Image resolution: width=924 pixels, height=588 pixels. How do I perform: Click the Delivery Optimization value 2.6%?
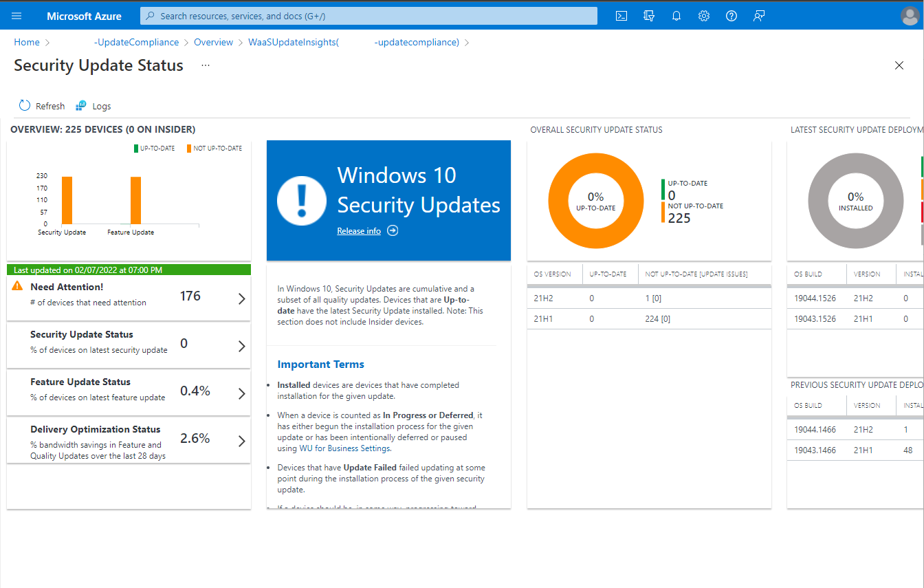click(195, 439)
